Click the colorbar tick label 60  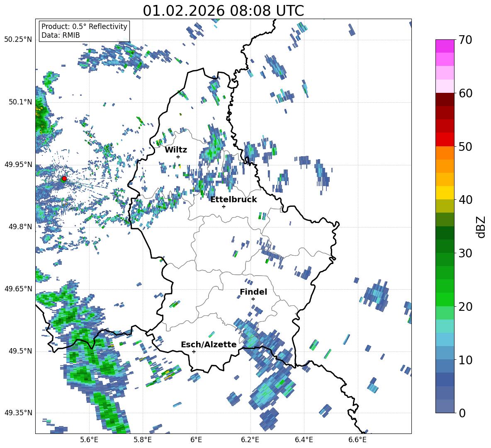point(465,93)
